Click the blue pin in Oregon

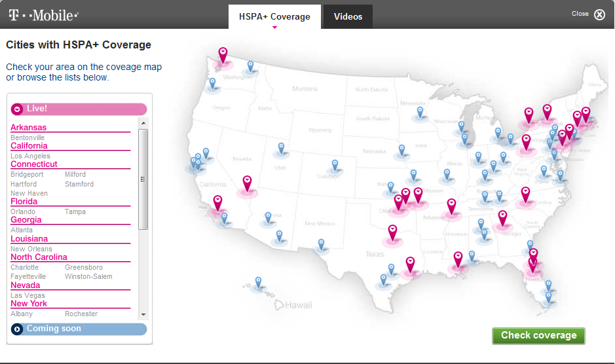[x=212, y=84]
